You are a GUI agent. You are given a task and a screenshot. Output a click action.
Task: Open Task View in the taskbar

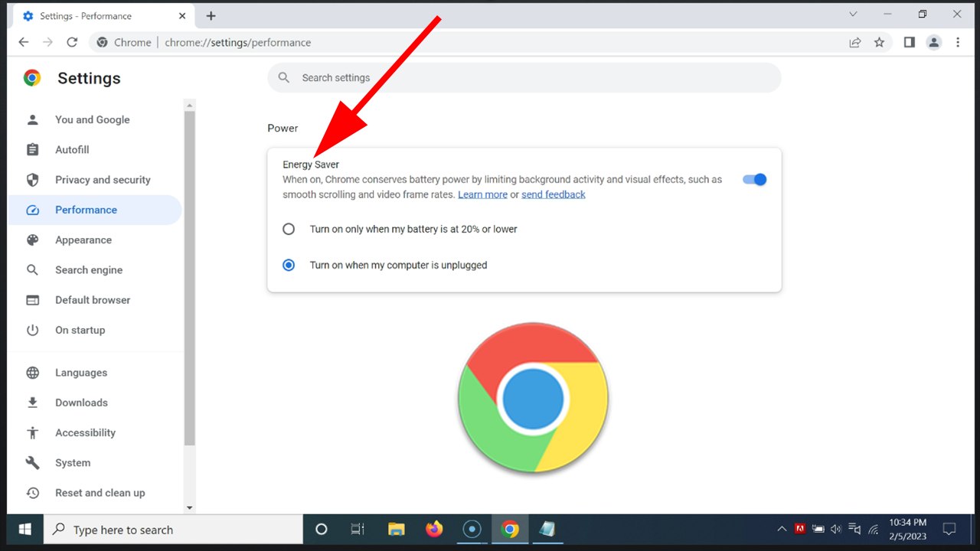[x=358, y=530]
